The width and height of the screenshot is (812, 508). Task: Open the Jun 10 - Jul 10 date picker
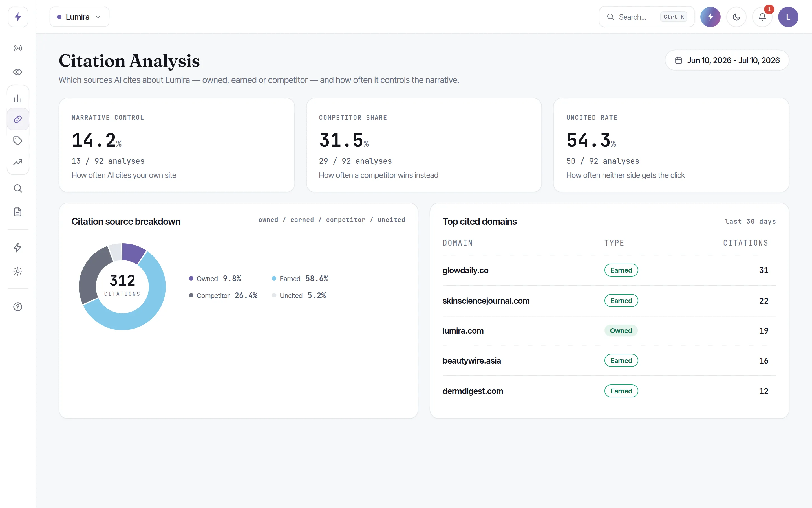click(x=727, y=60)
